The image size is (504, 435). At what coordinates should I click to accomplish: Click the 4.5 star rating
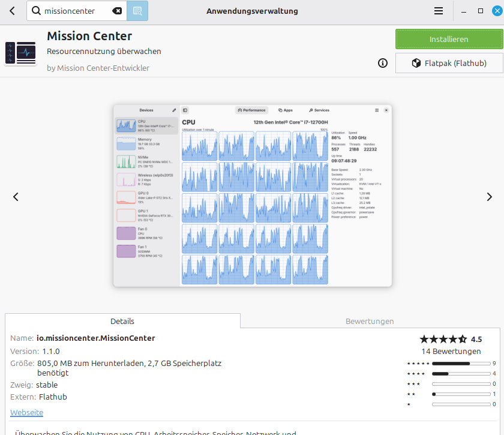click(x=451, y=339)
